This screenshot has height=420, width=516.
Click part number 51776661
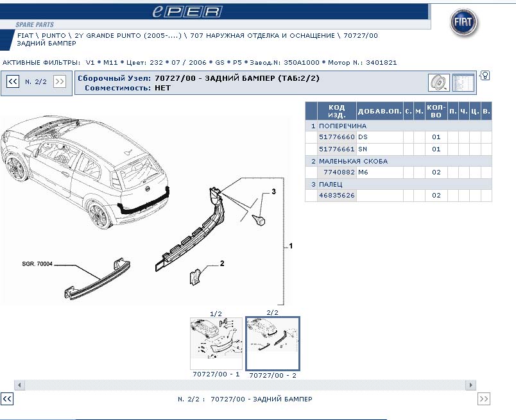point(336,149)
